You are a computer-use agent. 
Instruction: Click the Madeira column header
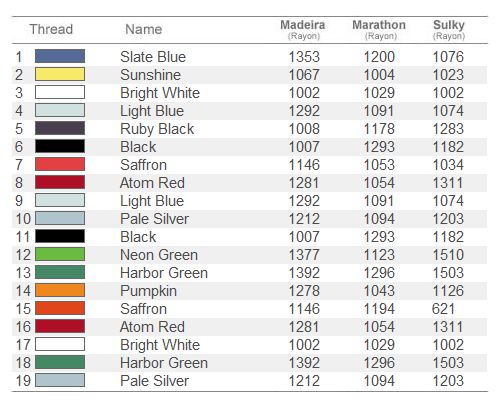coord(303,29)
